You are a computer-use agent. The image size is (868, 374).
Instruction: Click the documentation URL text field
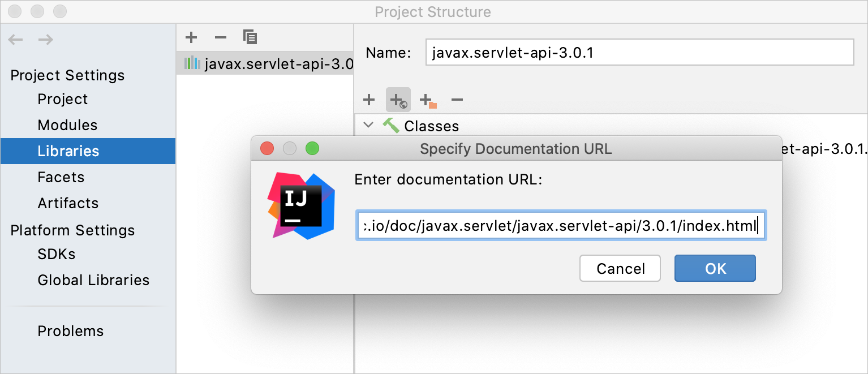[x=561, y=226]
